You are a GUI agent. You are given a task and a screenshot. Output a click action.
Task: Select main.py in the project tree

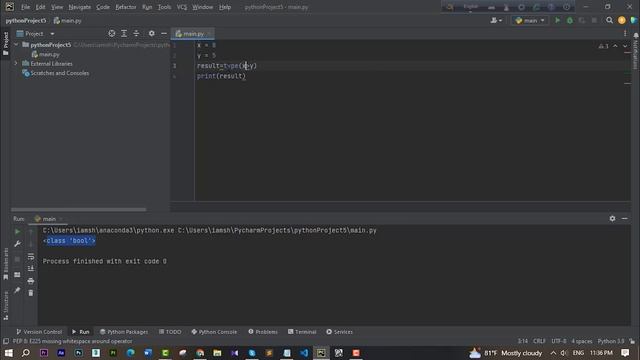(49, 54)
